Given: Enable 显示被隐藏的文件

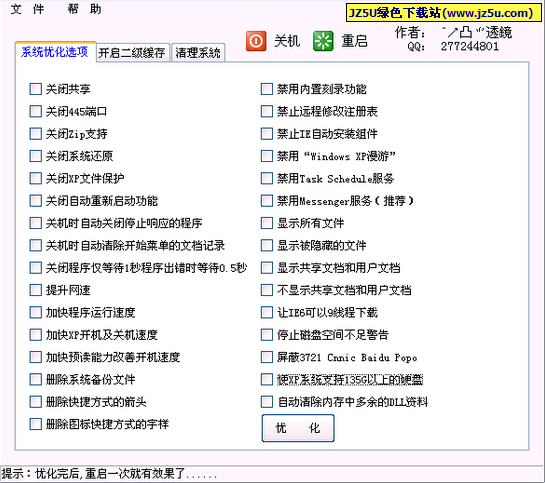Looking at the screenshot, I should pos(267,245).
